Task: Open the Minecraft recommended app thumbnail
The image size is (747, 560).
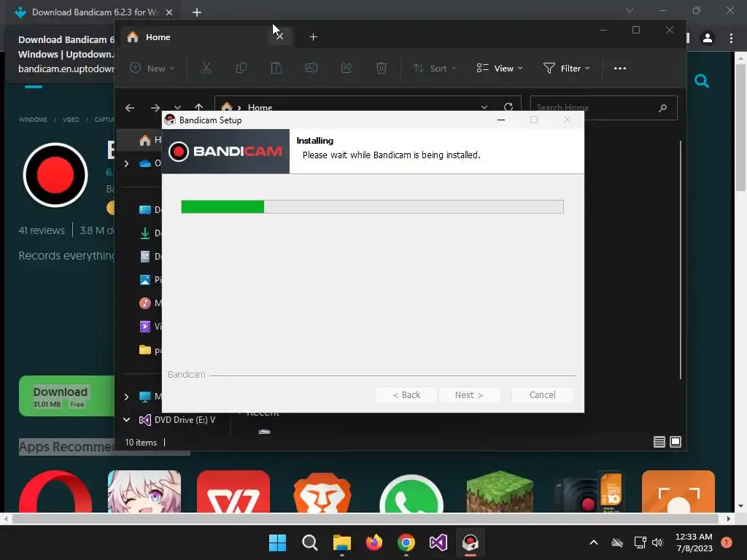Action: [x=500, y=491]
